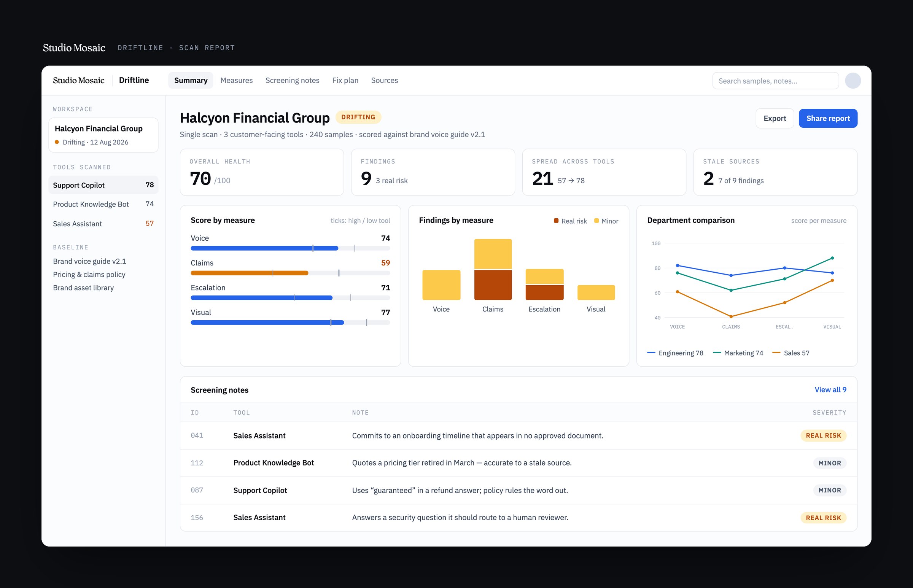Click the Sales 57 chart legend entry
This screenshot has width=913, height=588.
click(x=791, y=353)
